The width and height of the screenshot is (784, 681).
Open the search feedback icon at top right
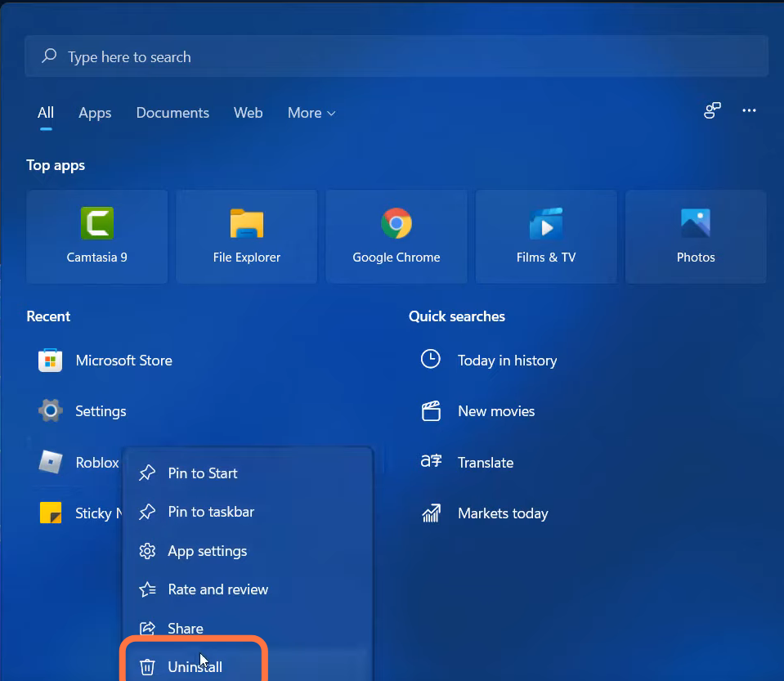[x=713, y=110]
